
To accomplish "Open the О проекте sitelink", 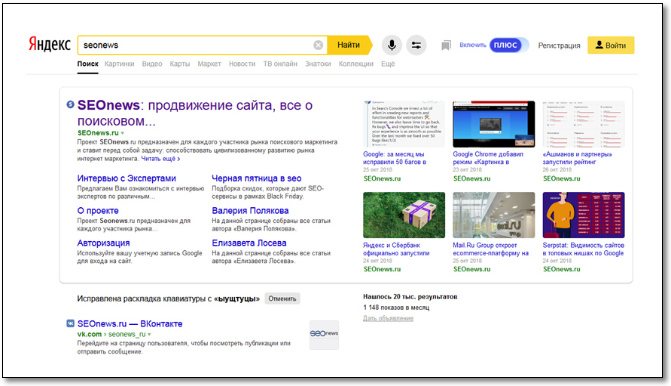I will click(98, 211).
